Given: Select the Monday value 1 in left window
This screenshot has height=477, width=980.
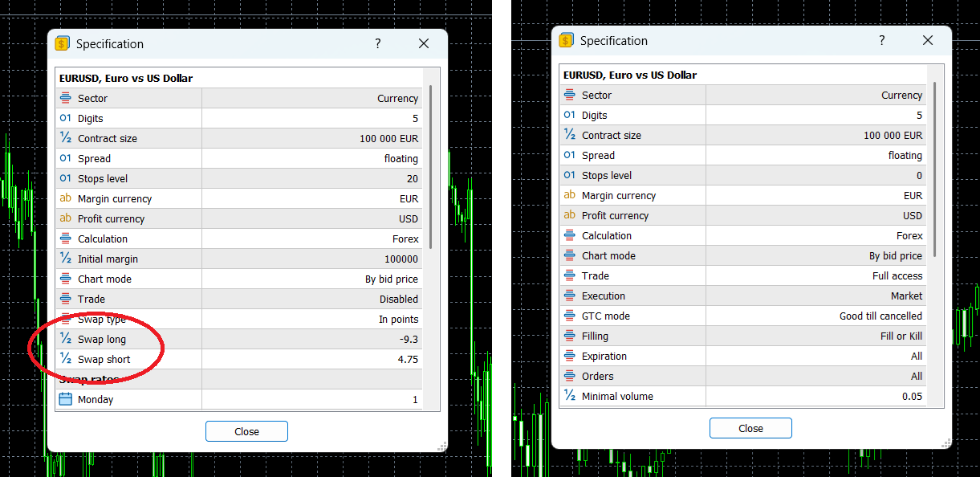Looking at the screenshot, I should [415, 399].
